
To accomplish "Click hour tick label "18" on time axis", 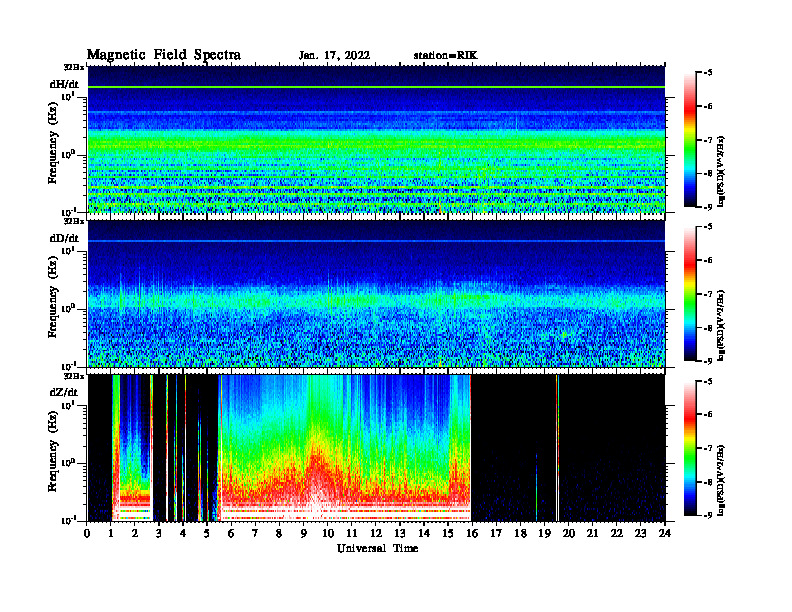I will coord(520,533).
